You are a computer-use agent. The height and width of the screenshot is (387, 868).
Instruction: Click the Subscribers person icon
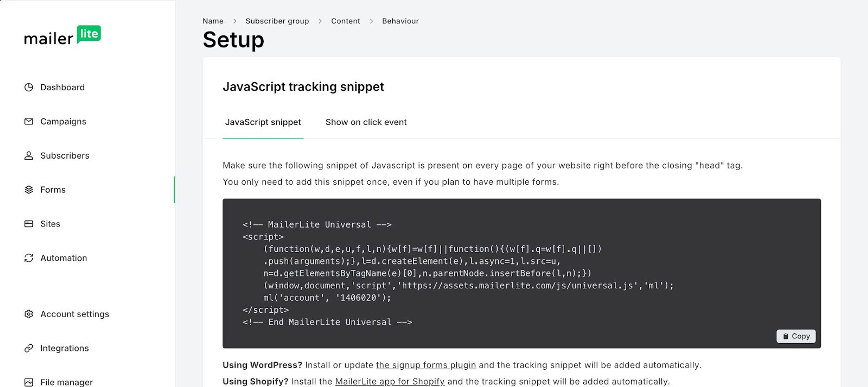pyautogui.click(x=29, y=155)
